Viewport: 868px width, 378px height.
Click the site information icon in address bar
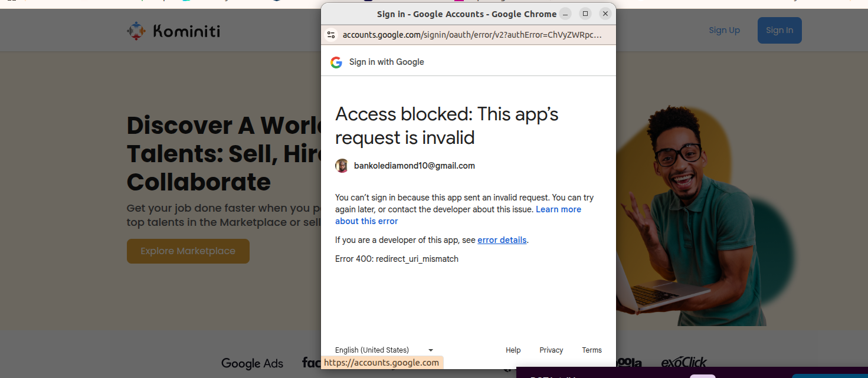coord(332,35)
